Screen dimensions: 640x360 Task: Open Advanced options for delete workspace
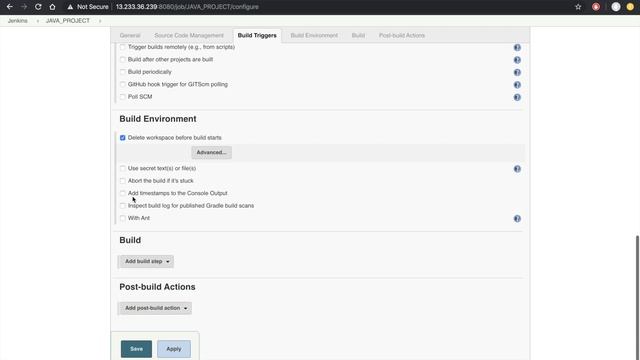pyautogui.click(x=211, y=153)
